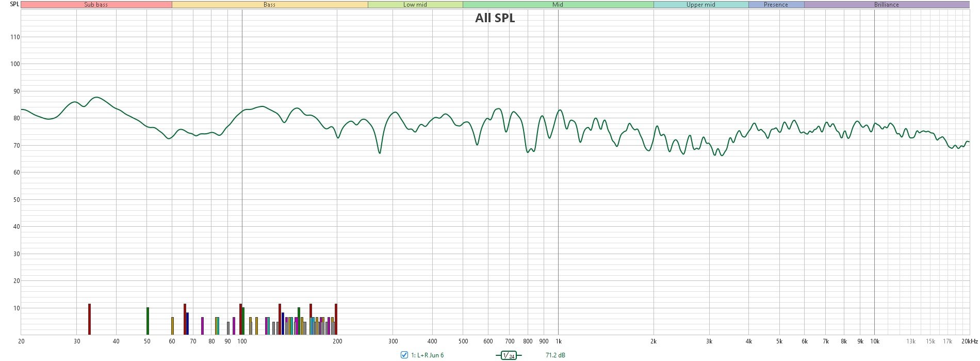Click the L+R Jun 6 trace name
Viewport: 980px width, 361px height.
[427, 355]
